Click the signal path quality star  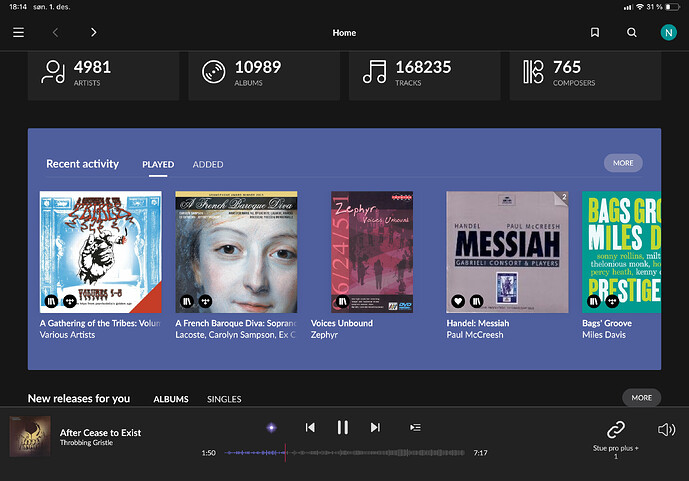(x=272, y=427)
